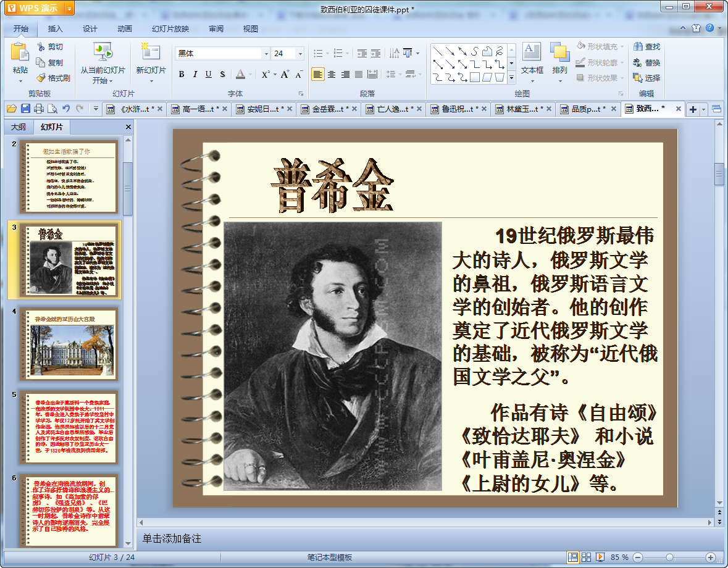Click the slide 5 red text thumbnail

click(69, 427)
